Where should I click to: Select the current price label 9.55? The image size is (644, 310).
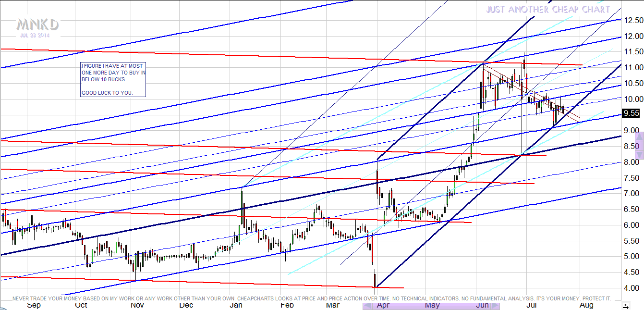[631, 113]
